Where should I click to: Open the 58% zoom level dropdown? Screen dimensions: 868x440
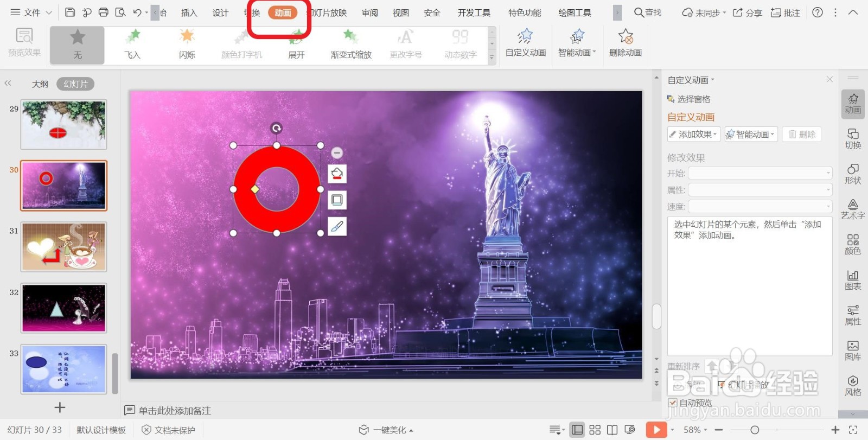pyautogui.click(x=695, y=430)
